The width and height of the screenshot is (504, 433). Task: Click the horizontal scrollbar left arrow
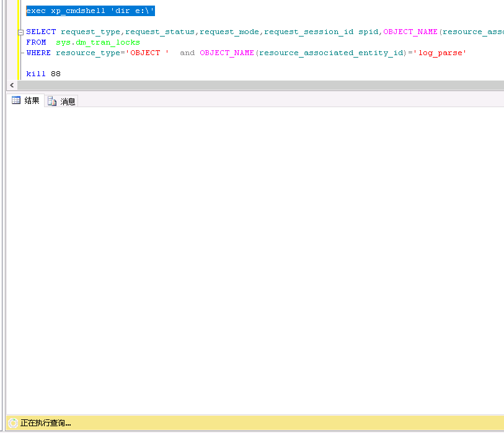point(11,85)
